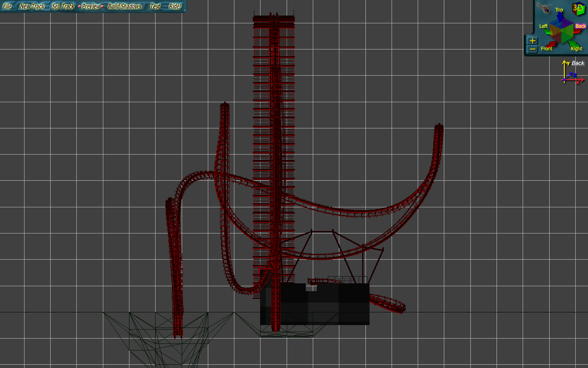Click the Ride! button
588x368 pixels.
[x=175, y=6]
